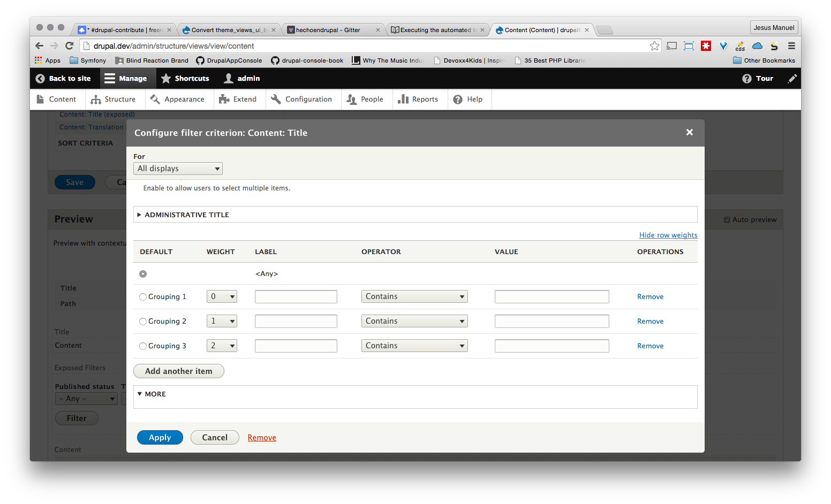
Task: Click the Hide row weights link
Action: [668, 235]
